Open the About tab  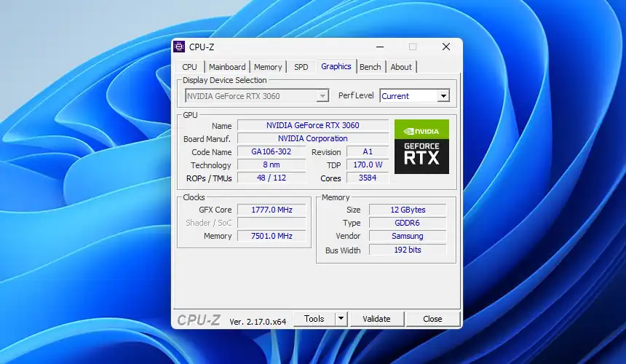tap(401, 67)
